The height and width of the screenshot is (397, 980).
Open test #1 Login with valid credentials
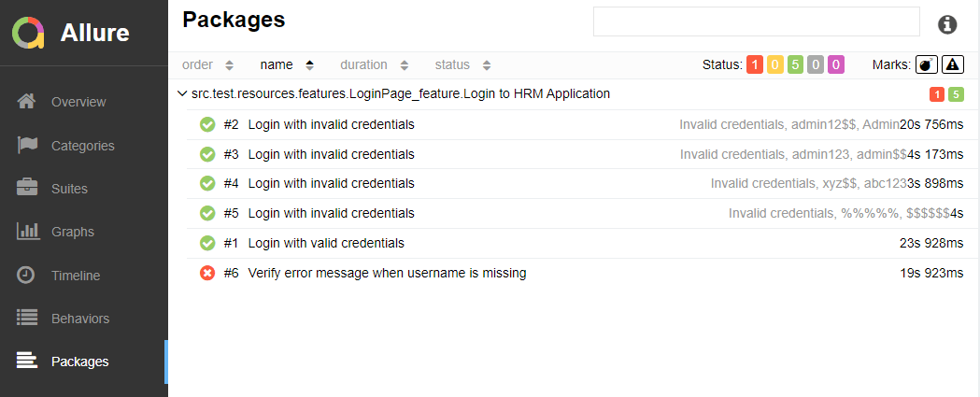click(x=326, y=243)
